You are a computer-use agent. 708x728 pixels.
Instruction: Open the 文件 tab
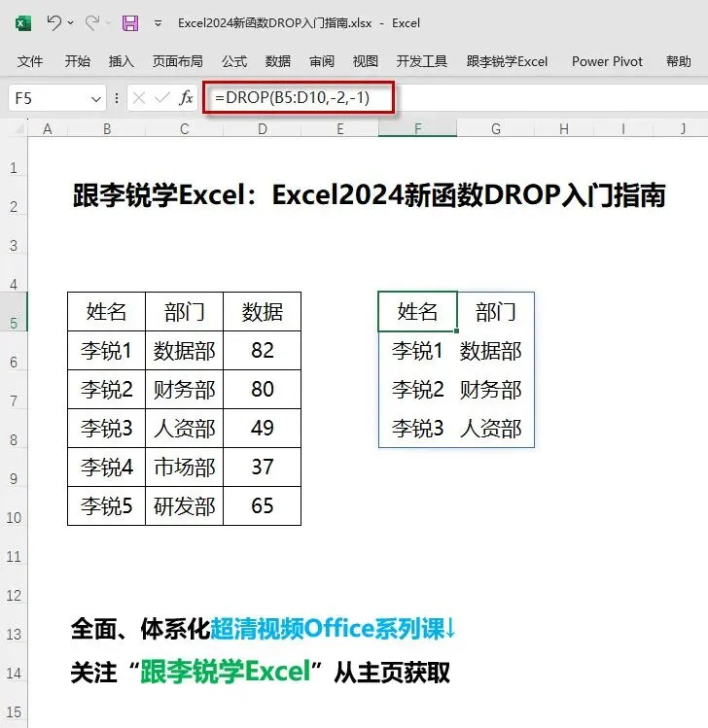30,61
